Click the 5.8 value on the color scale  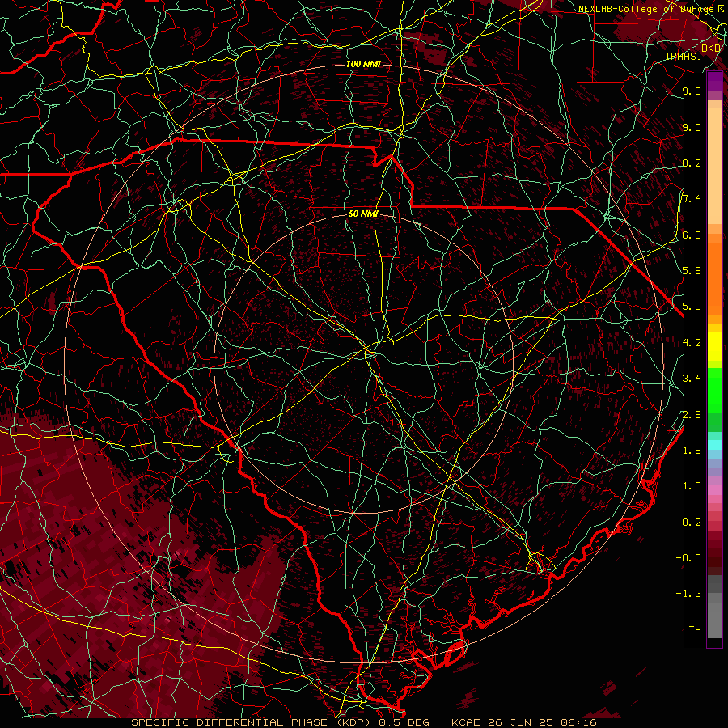692,271
